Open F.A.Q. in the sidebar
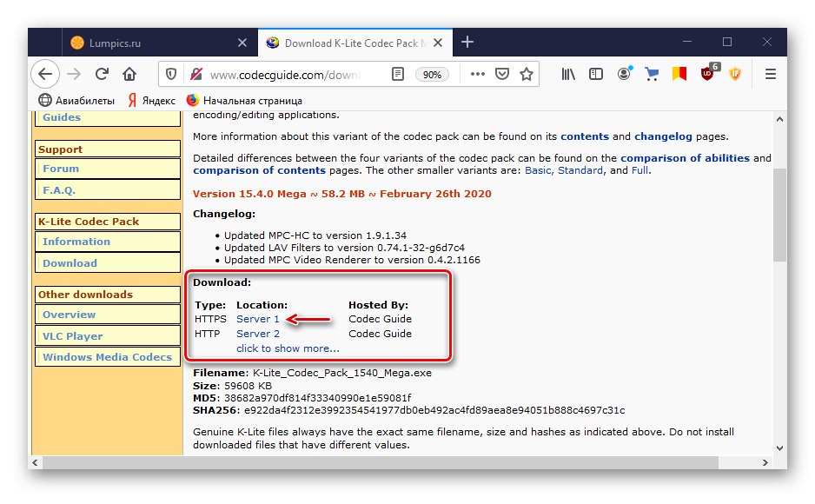The height and width of the screenshot is (504, 815). (108, 190)
